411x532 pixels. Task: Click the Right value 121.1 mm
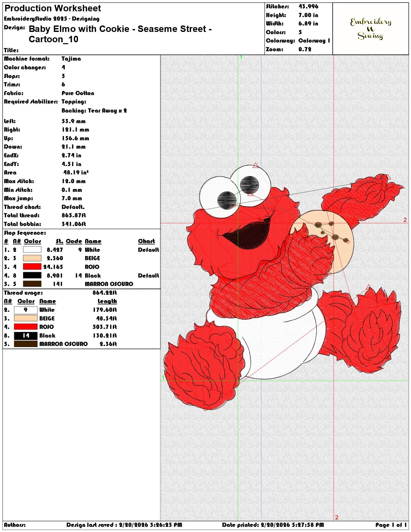[75, 130]
